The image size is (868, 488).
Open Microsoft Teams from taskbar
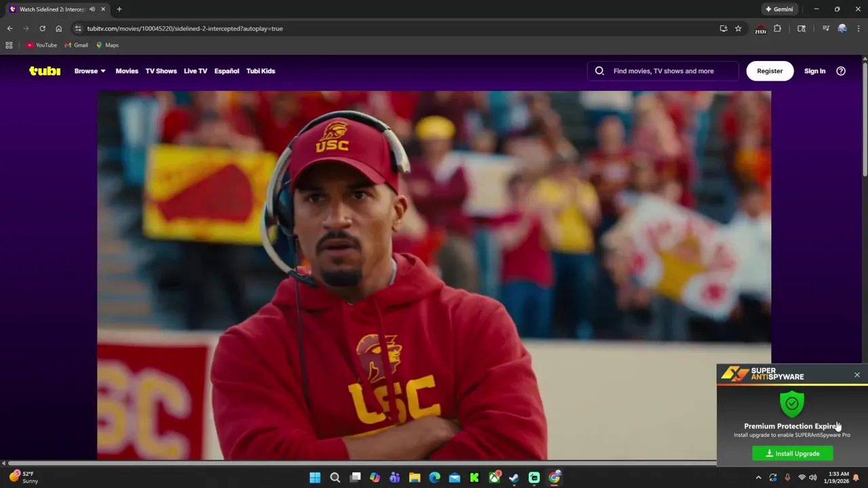[395, 478]
